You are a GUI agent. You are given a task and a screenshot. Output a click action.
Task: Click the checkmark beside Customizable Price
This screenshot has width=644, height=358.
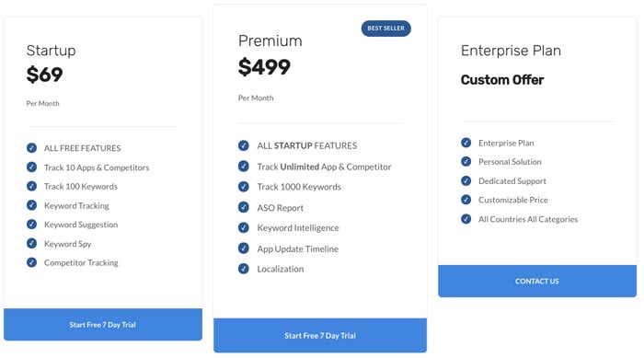coord(466,200)
